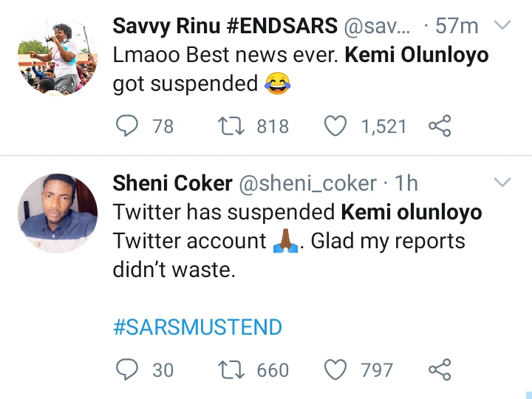
Task: Open Savvy Rinu's profile picture
Action: (57, 56)
